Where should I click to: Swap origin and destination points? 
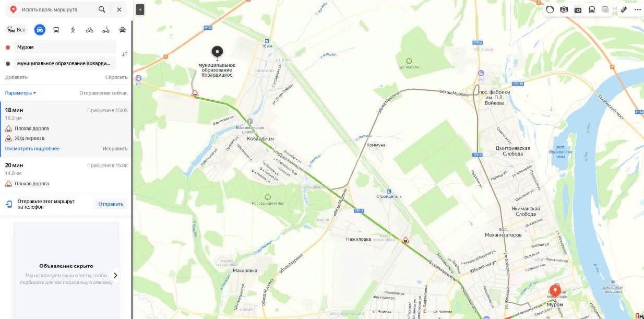click(124, 54)
